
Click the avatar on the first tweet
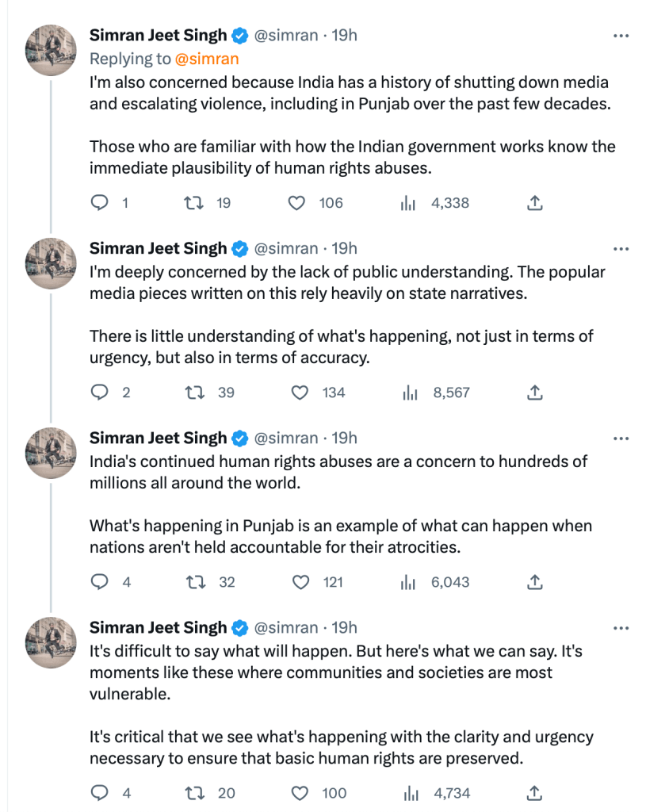52,51
